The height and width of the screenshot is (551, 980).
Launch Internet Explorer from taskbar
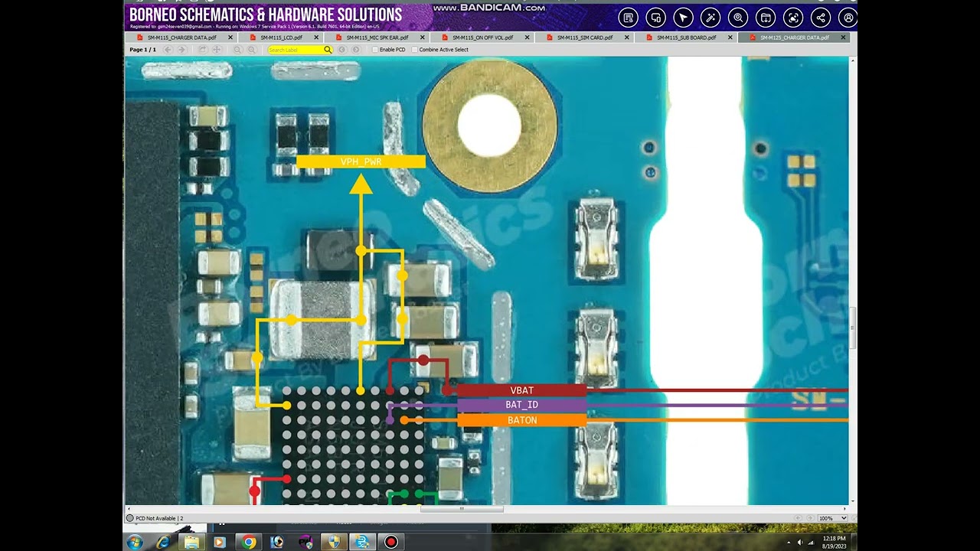pyautogui.click(x=163, y=542)
